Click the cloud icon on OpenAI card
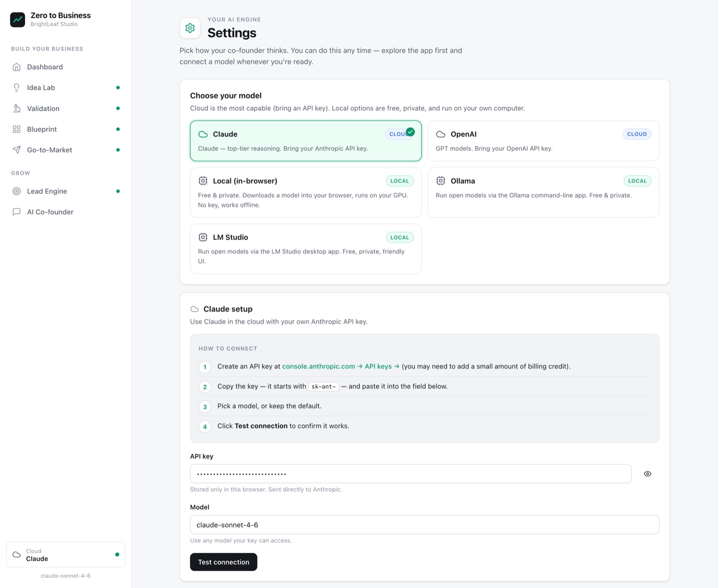This screenshot has width=718, height=588. 441,134
